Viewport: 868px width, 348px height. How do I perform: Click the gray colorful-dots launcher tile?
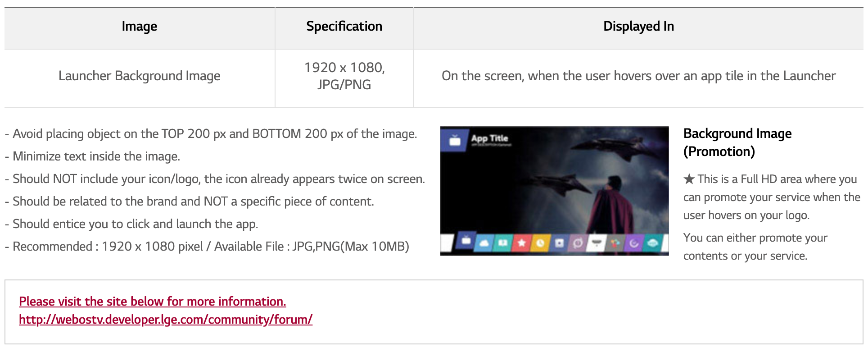click(615, 243)
